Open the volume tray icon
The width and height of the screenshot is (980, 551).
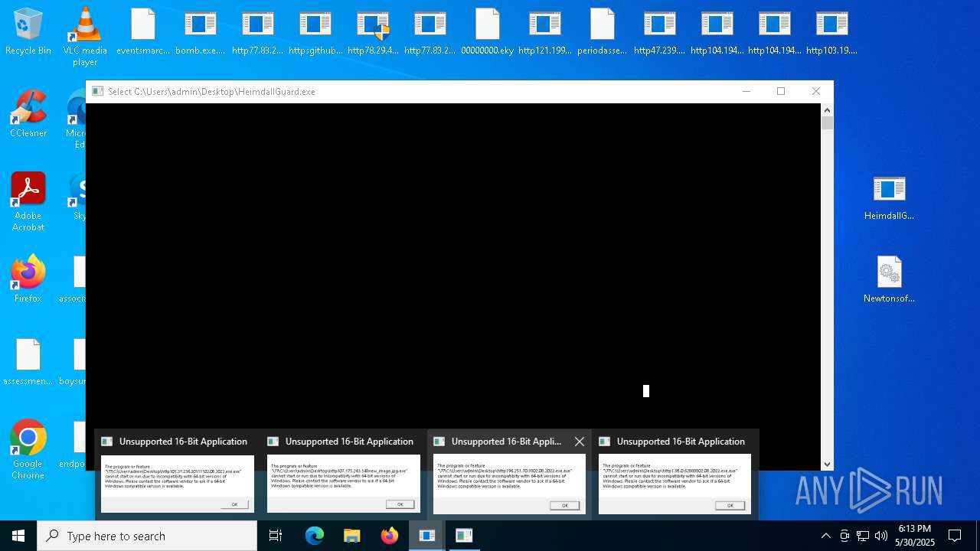pyautogui.click(x=881, y=536)
